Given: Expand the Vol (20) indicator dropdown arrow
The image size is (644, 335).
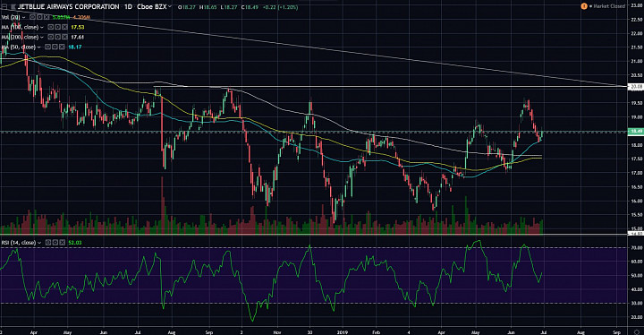Looking at the screenshot, I should pyautogui.click(x=24, y=17).
